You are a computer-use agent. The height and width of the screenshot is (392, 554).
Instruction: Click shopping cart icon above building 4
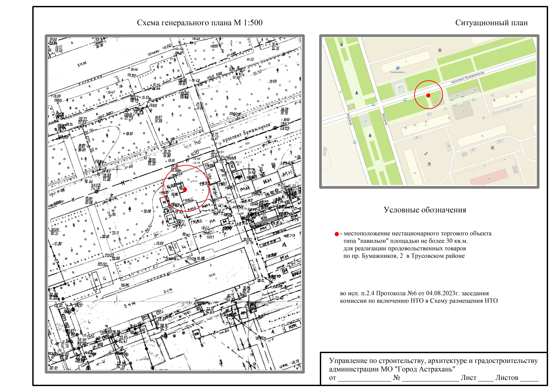pos(522,92)
